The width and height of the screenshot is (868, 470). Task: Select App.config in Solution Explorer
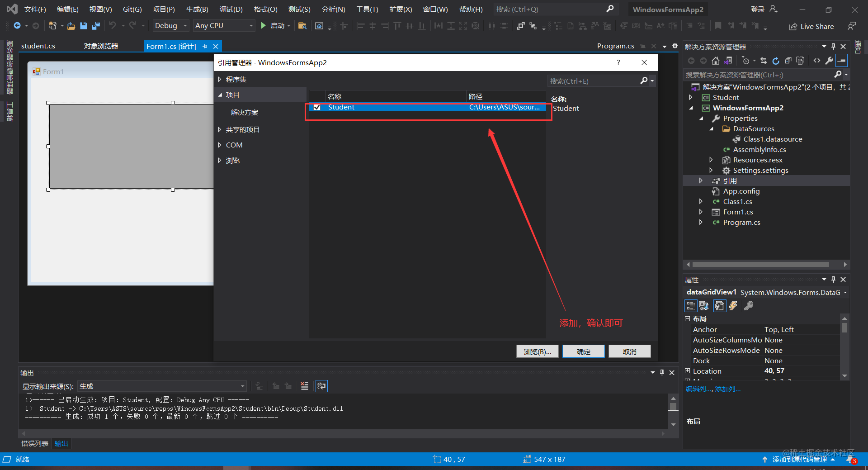(x=741, y=191)
